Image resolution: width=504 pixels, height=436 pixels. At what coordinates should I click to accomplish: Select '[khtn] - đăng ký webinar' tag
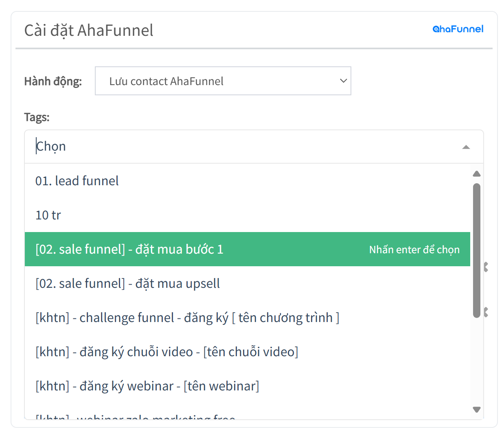click(248, 386)
